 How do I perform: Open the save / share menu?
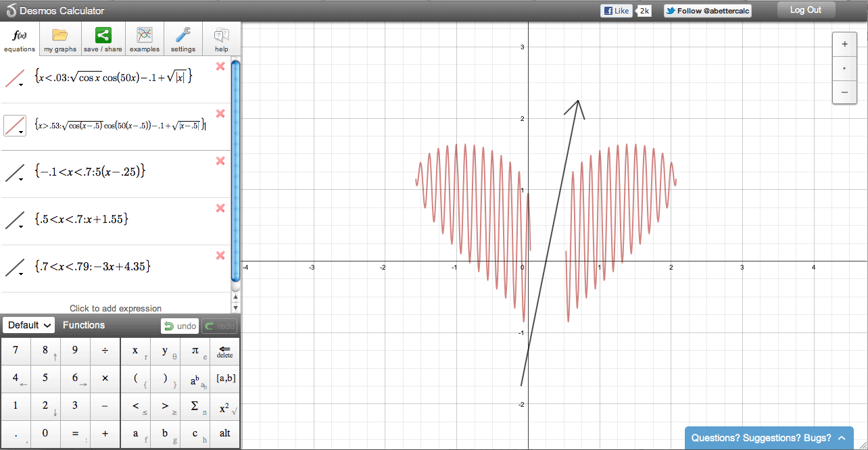coord(103,39)
